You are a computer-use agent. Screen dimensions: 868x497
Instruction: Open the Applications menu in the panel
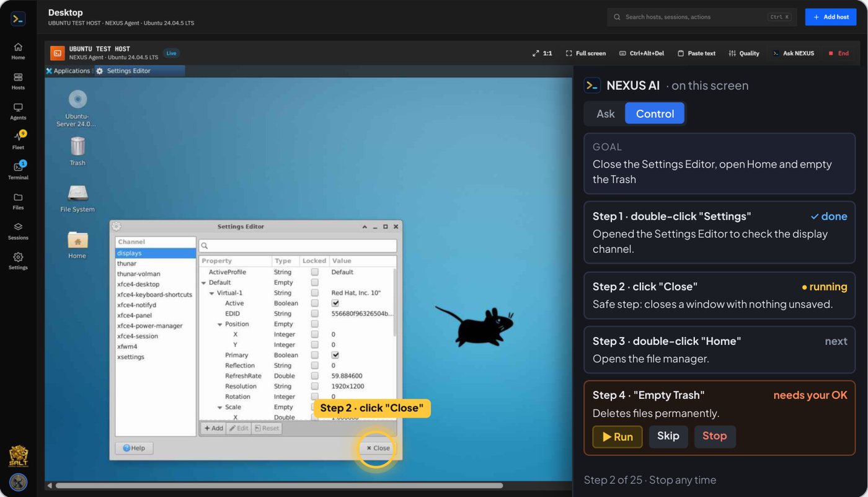pos(68,71)
